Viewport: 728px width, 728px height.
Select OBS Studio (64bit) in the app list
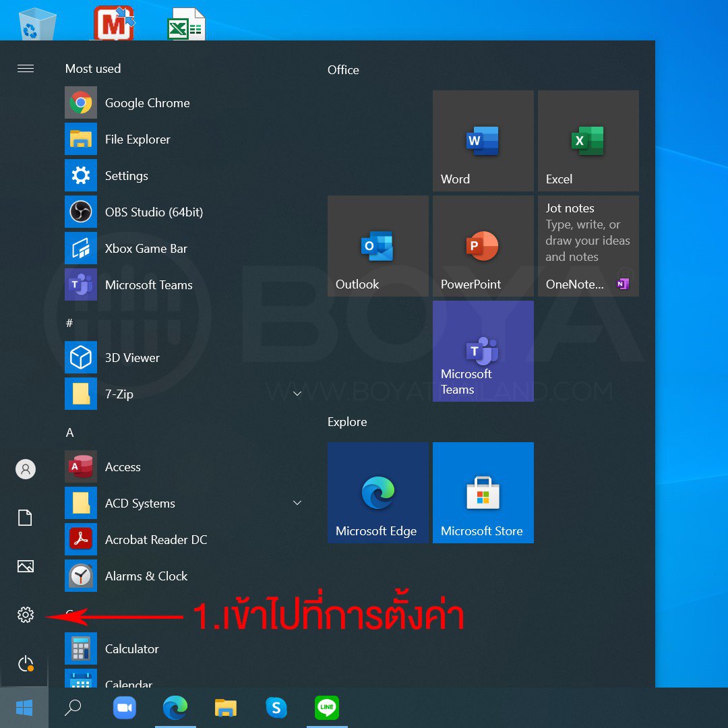(154, 212)
